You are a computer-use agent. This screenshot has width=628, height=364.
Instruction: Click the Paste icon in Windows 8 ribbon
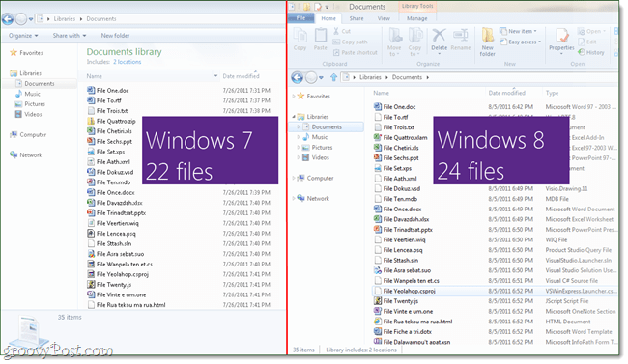[321, 39]
